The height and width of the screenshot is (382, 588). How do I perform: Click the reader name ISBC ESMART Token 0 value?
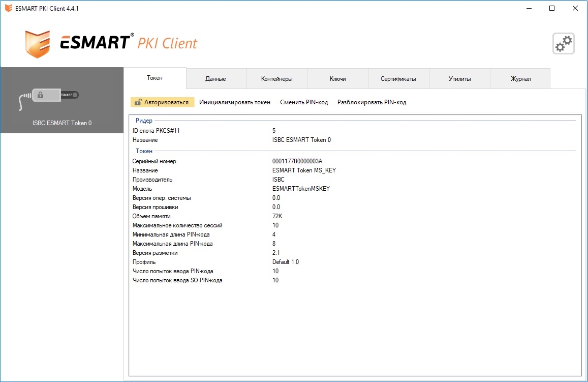coord(301,139)
